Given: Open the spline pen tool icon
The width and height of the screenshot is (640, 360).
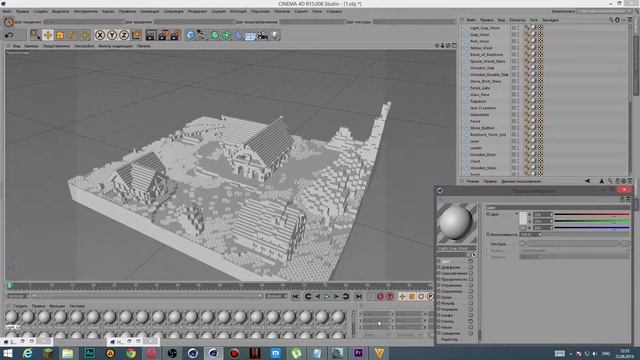Looking at the screenshot, I should click(202, 36).
